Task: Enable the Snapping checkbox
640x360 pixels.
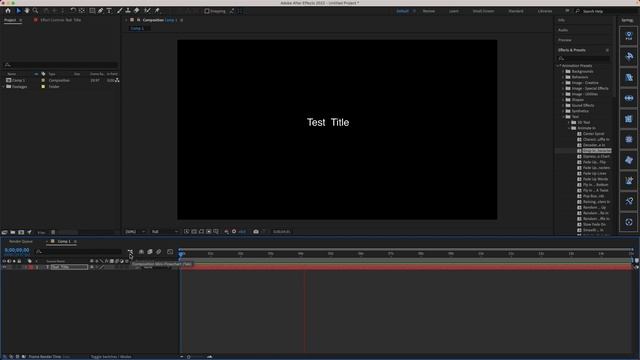Action: [207, 11]
